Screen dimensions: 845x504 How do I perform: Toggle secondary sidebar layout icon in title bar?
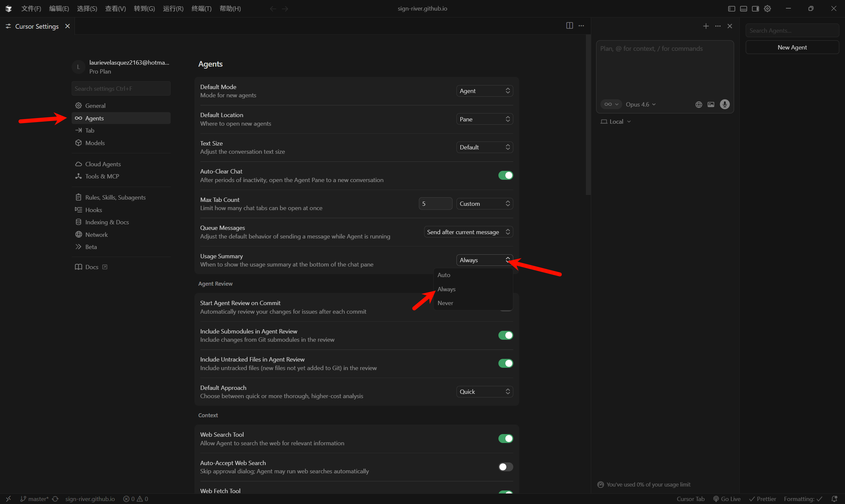click(x=755, y=9)
